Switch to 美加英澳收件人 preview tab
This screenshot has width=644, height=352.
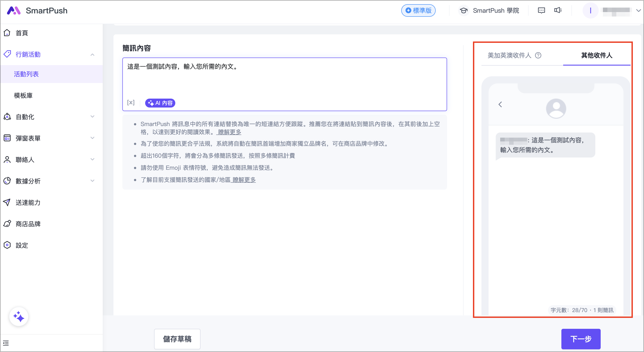tap(509, 55)
